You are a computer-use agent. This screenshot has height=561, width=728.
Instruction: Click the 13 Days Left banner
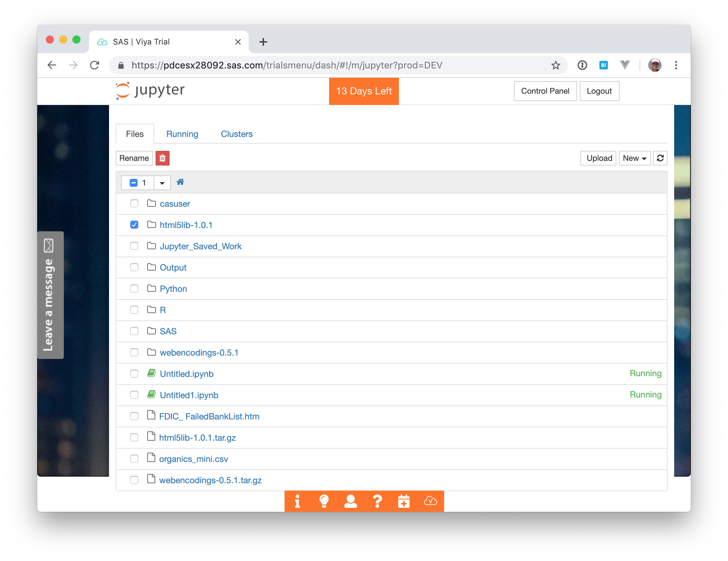point(364,91)
